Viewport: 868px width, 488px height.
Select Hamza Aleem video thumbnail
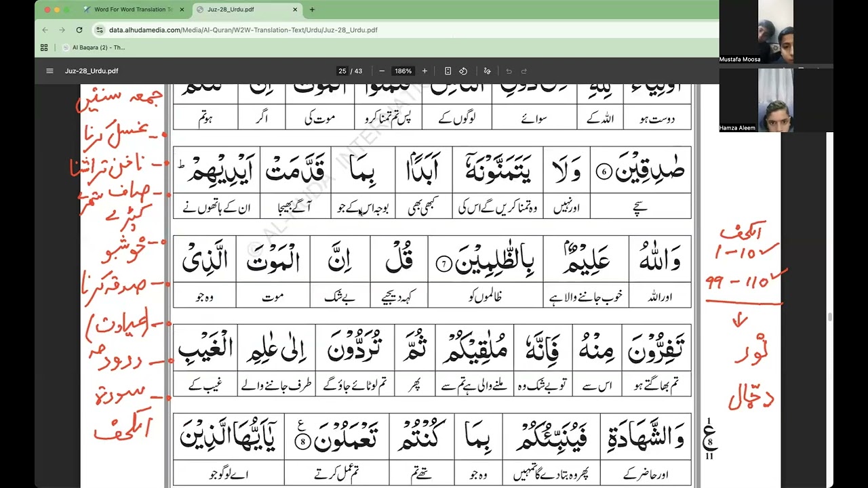click(776, 100)
